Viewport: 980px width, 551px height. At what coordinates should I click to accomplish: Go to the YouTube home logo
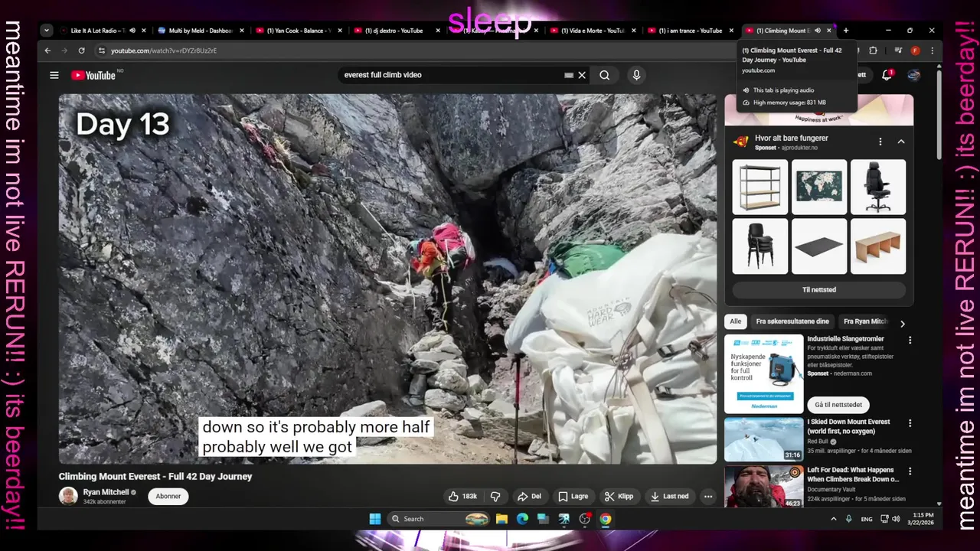pos(93,75)
